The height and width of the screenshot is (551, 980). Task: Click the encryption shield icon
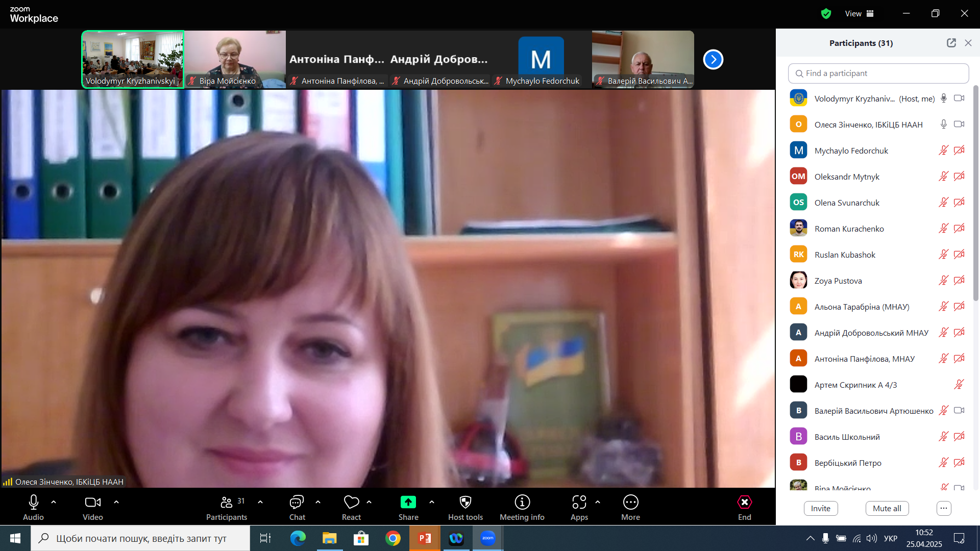[x=826, y=14]
